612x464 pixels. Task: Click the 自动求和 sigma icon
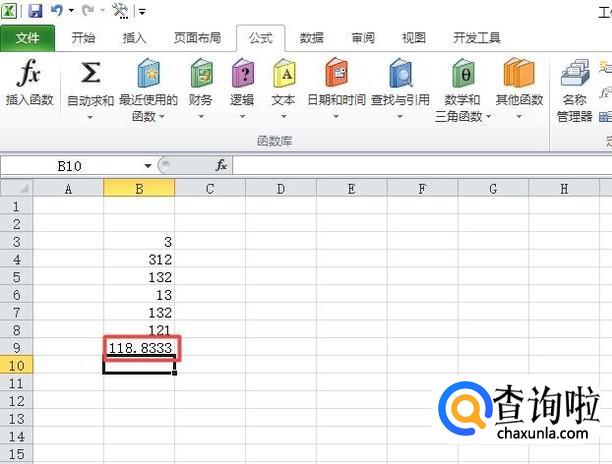tap(91, 73)
